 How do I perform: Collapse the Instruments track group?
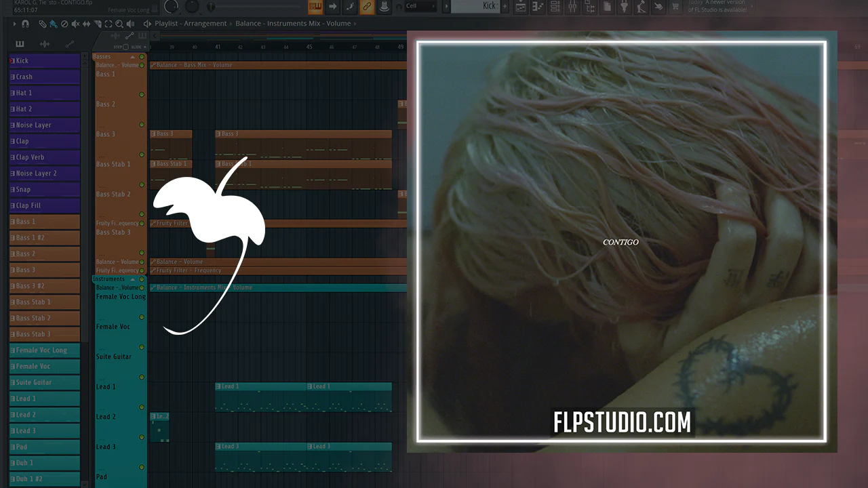click(132, 279)
